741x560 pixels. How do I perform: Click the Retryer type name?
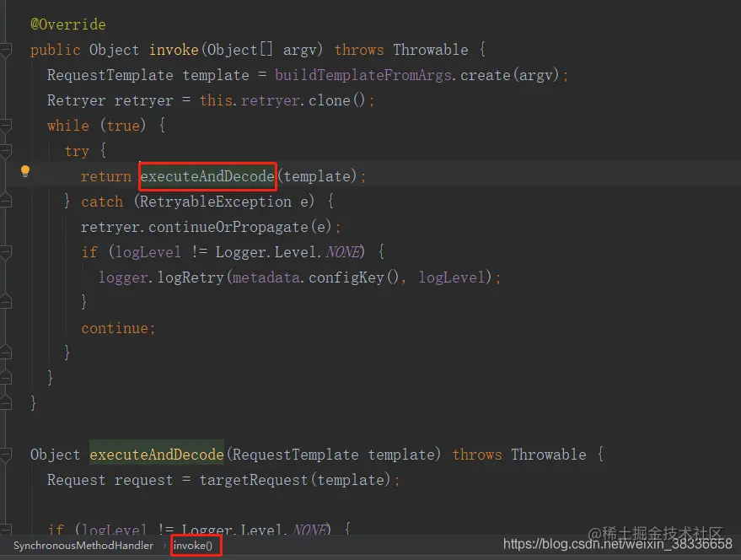tap(76, 100)
